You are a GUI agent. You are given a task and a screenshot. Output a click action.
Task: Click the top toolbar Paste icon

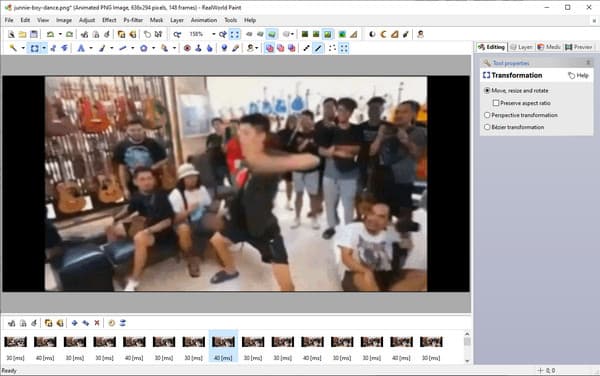[x=107, y=34]
